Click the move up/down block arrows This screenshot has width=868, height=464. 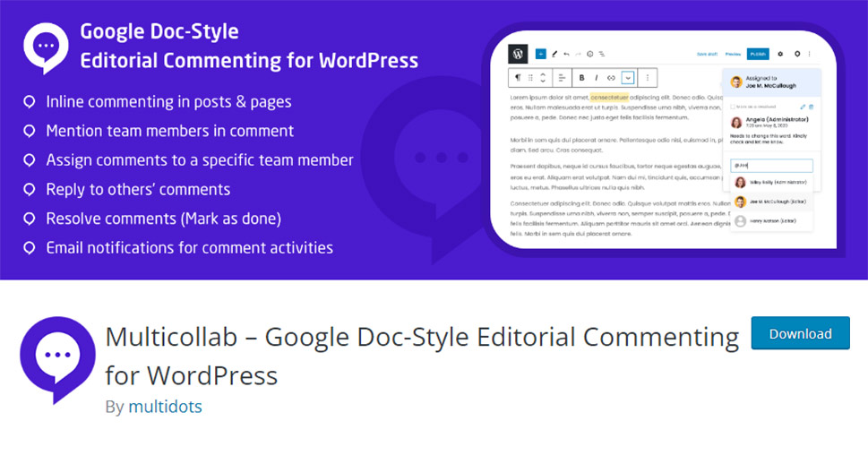click(543, 78)
